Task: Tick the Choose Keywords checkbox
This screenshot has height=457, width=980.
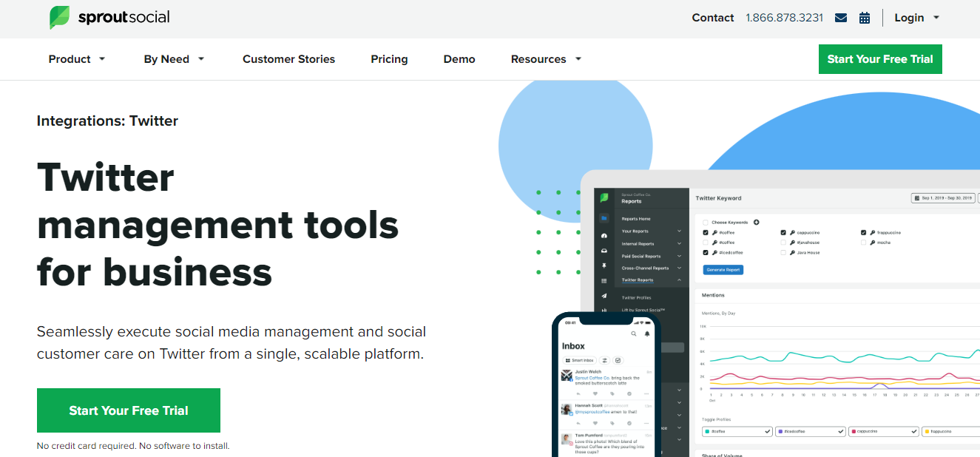Action: [x=706, y=222]
